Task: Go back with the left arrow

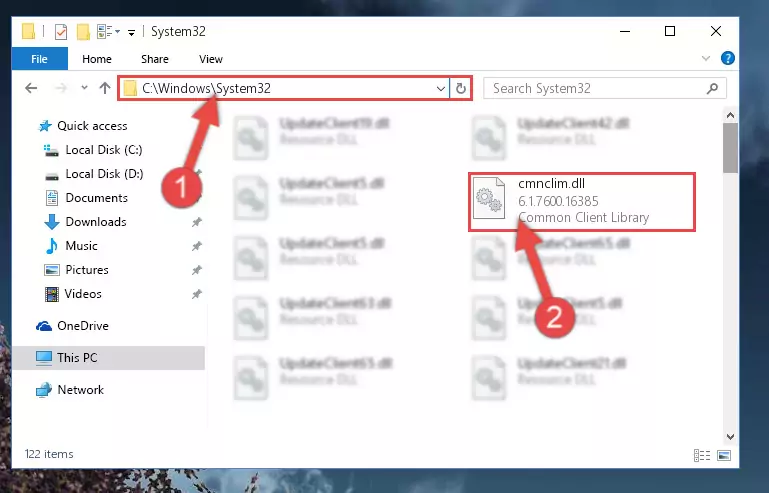Action: click(31, 88)
